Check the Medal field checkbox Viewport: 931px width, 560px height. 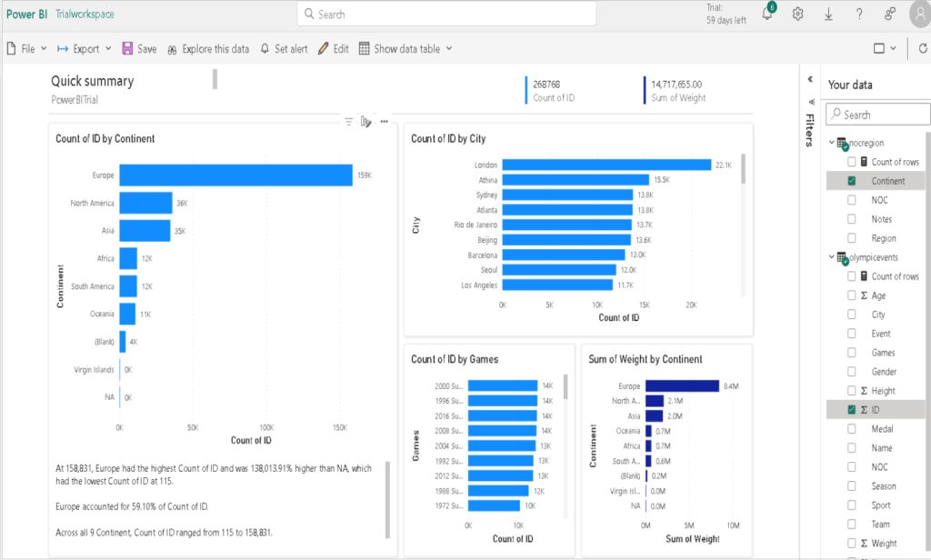(x=852, y=429)
